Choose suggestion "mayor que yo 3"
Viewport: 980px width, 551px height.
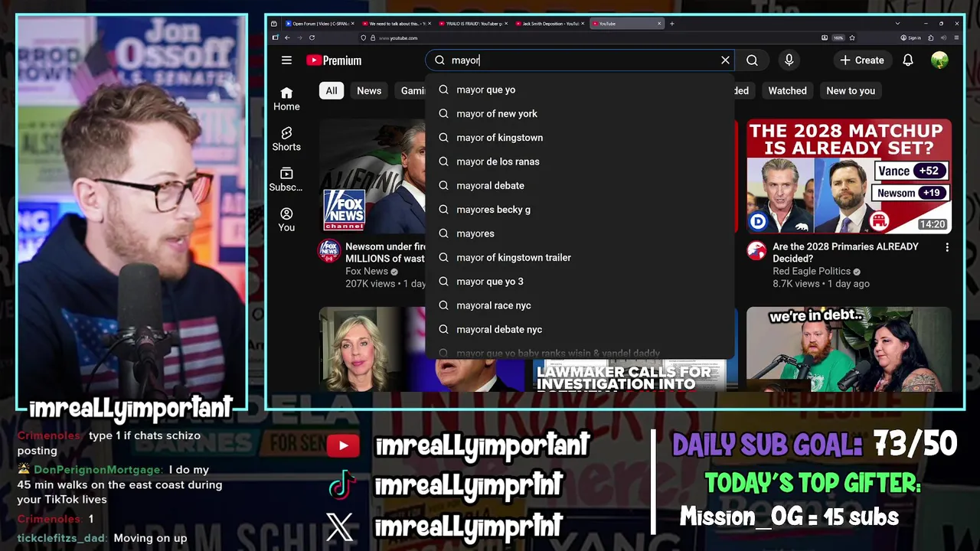click(x=580, y=282)
